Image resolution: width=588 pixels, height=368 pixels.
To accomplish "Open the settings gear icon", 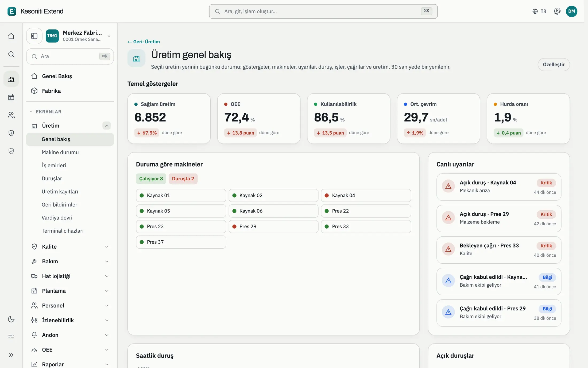I will coord(557,11).
